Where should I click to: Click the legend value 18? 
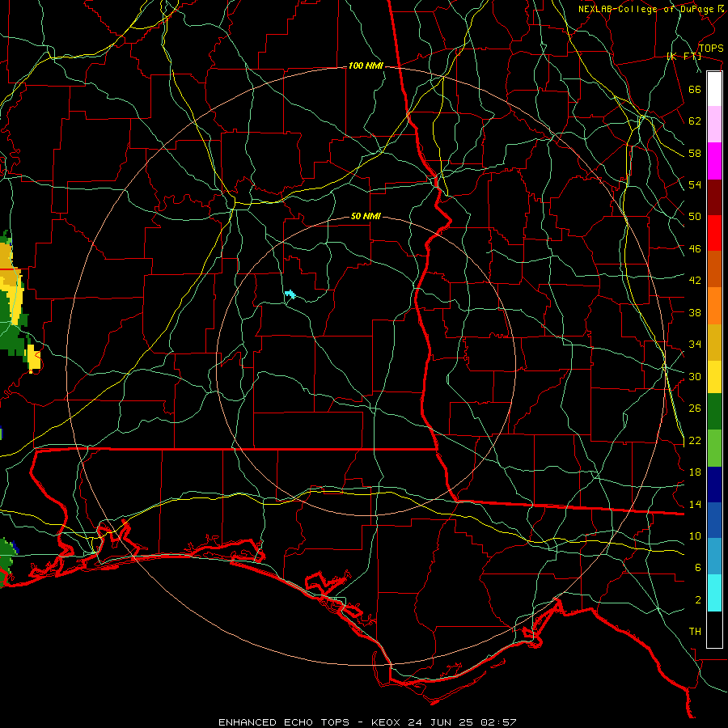(695, 472)
